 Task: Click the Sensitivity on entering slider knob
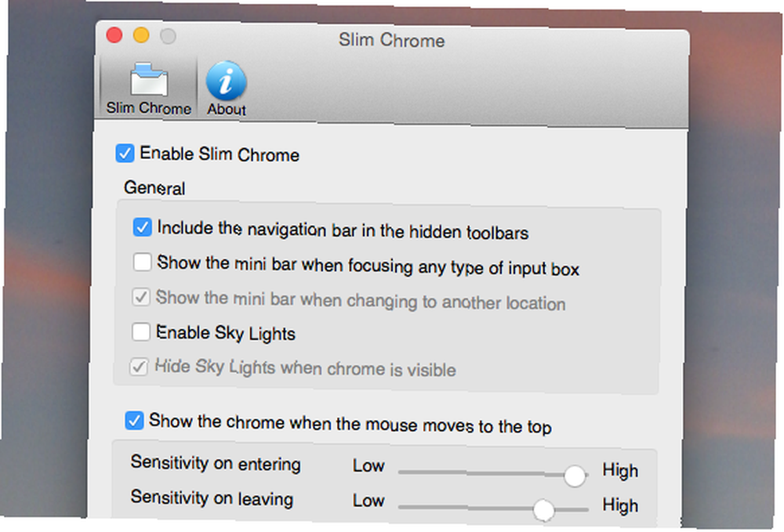[x=575, y=475]
